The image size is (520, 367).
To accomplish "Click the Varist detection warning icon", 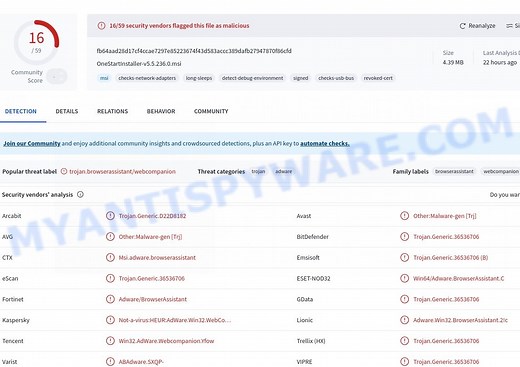I will click(110, 362).
